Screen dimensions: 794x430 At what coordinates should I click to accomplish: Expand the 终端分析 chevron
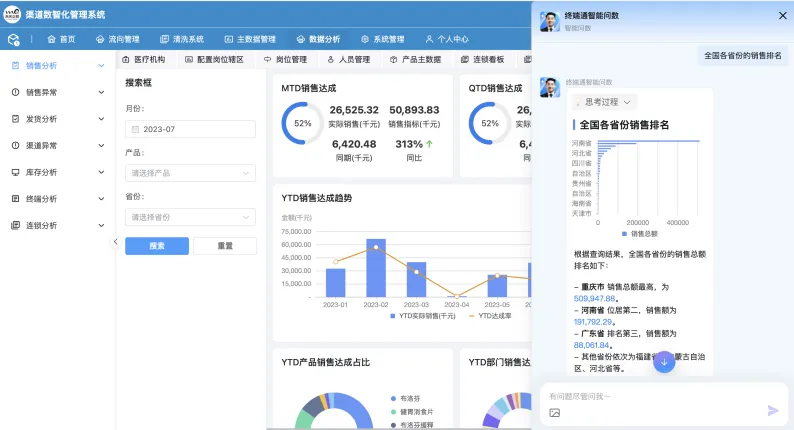(101, 199)
